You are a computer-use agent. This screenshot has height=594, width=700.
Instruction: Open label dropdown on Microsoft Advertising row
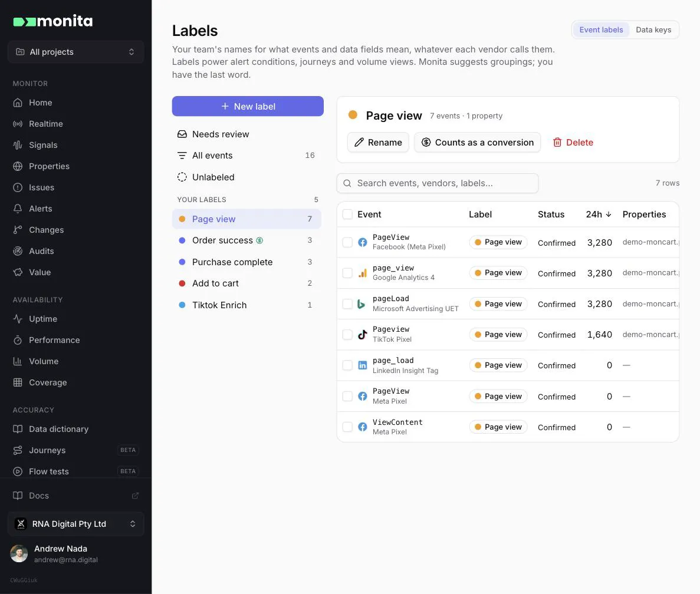(x=498, y=303)
